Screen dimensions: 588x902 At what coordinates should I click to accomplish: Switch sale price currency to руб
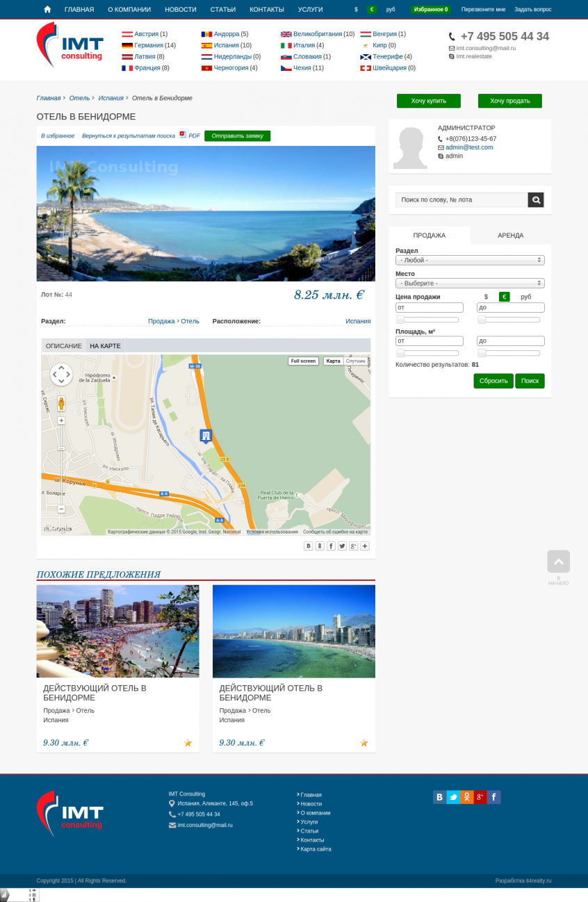tap(526, 297)
